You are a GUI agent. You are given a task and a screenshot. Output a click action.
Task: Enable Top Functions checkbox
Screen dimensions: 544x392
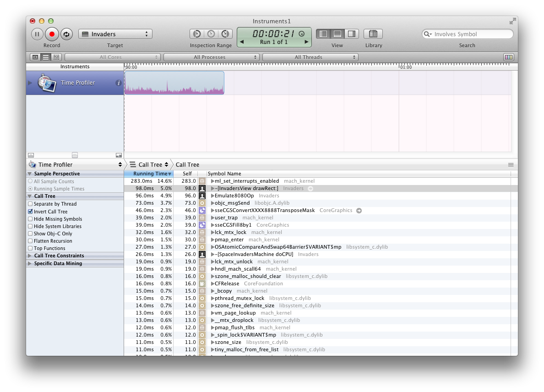point(31,248)
